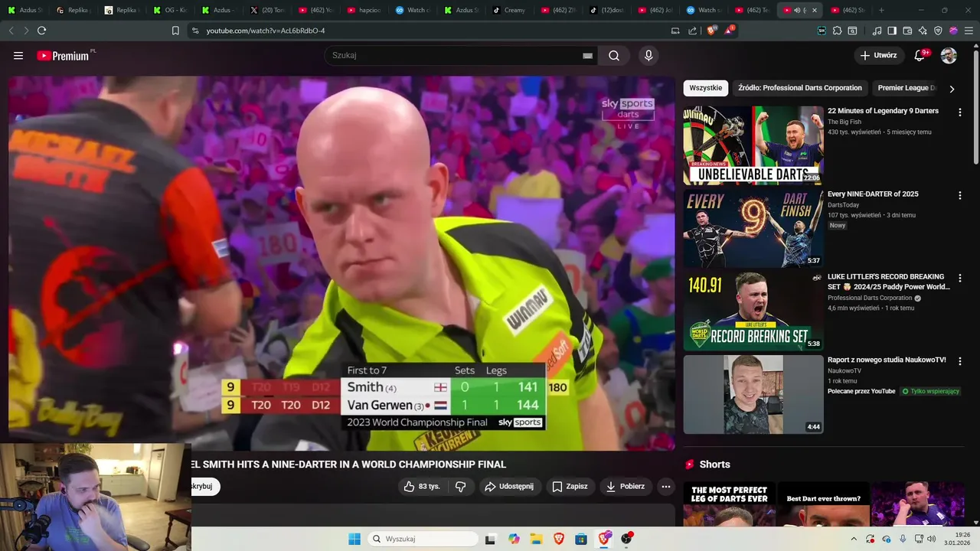
Task: Open The Big Fish channel link
Action: [x=844, y=122]
